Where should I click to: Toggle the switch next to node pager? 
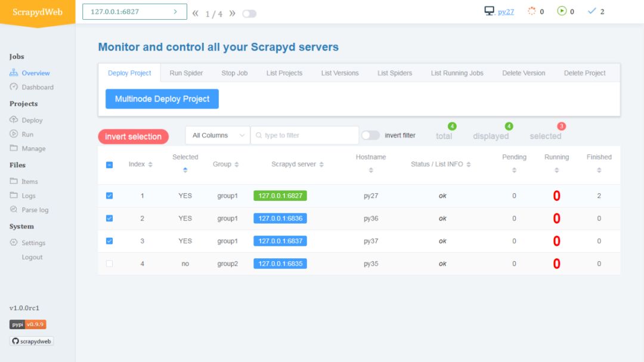(x=249, y=14)
